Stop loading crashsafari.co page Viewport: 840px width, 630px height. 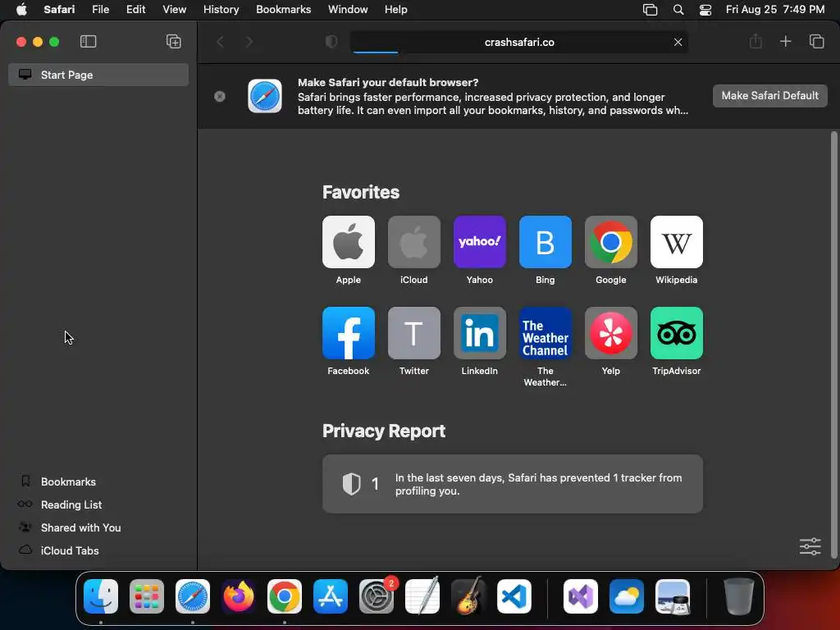[x=678, y=42]
